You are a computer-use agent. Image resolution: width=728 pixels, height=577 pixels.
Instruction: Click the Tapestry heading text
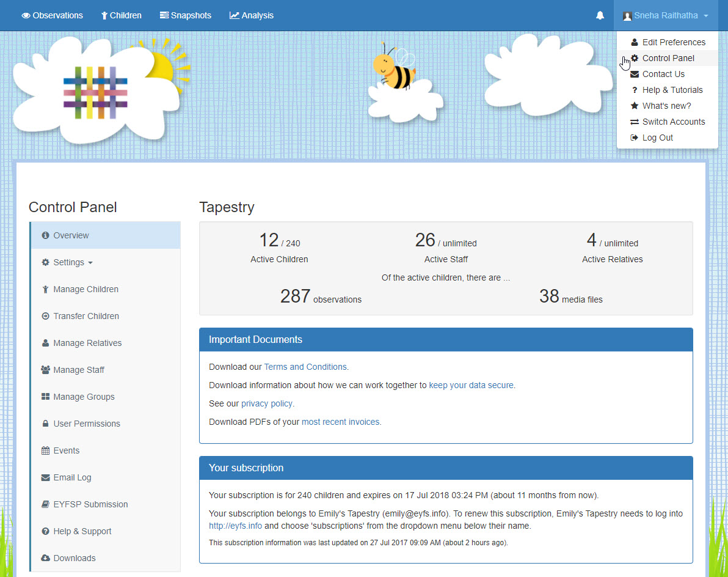[x=227, y=207]
